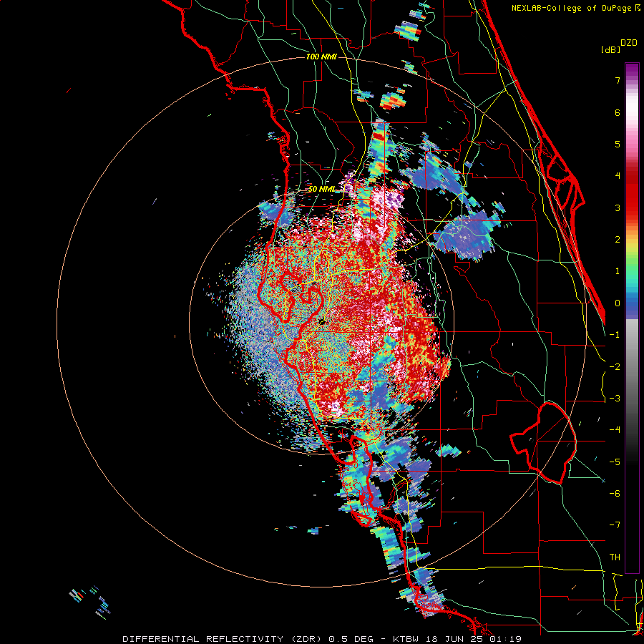Click the -3 value on the color scale

coord(615,399)
